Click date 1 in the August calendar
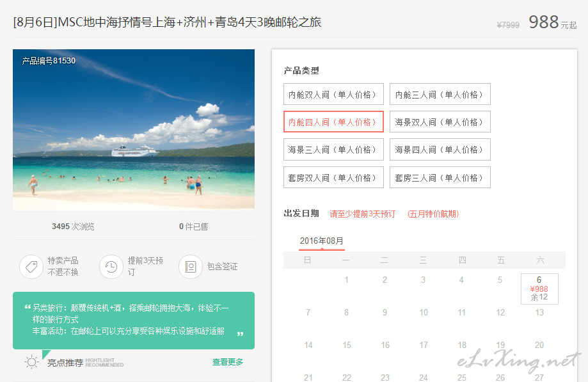The height and width of the screenshot is (382, 588). (x=347, y=280)
